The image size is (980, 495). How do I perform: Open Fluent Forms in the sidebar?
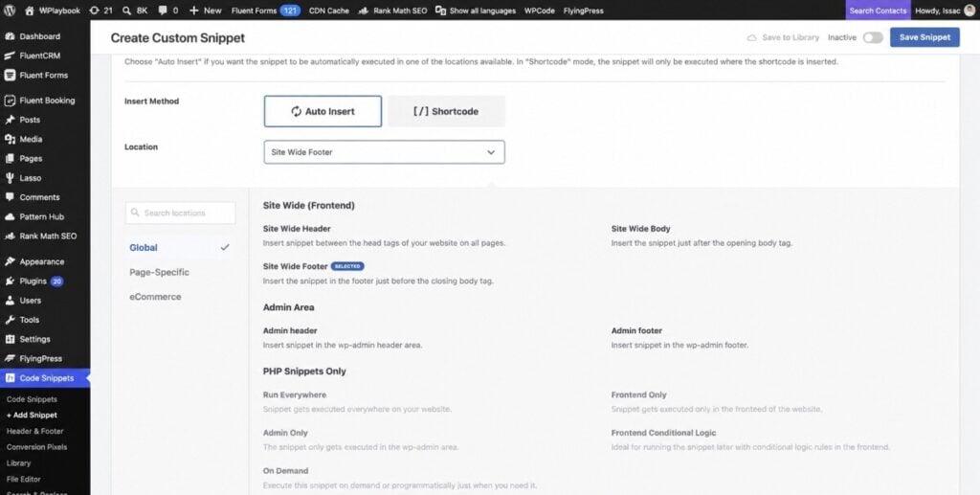[x=45, y=75]
